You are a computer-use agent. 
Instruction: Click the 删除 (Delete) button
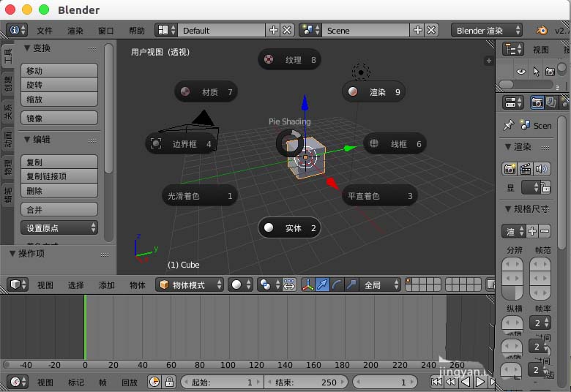click(x=59, y=191)
